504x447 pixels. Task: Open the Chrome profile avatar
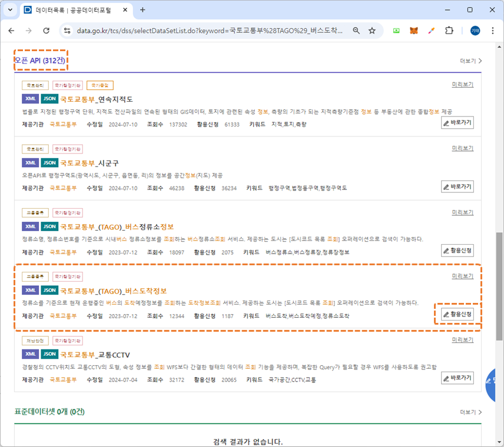(x=475, y=31)
